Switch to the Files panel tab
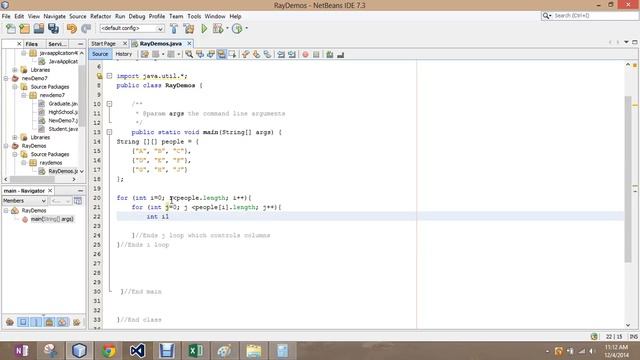Screen dimensions: 640x360 [31, 44]
